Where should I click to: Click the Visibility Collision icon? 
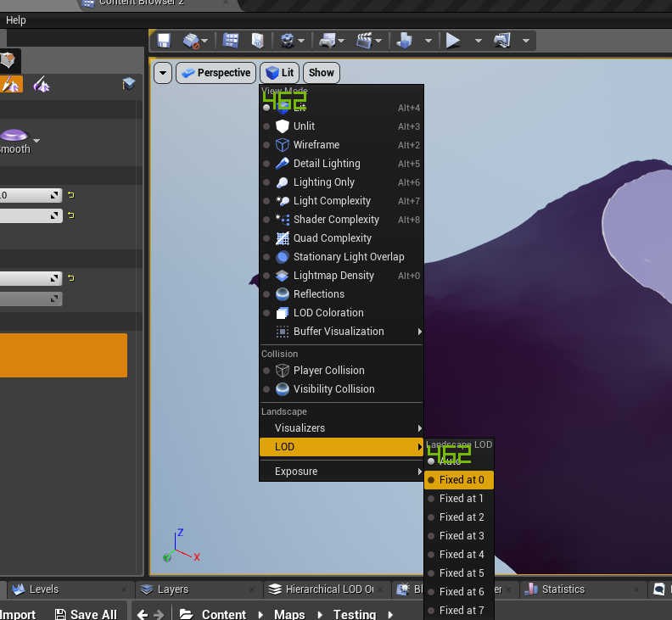(282, 389)
